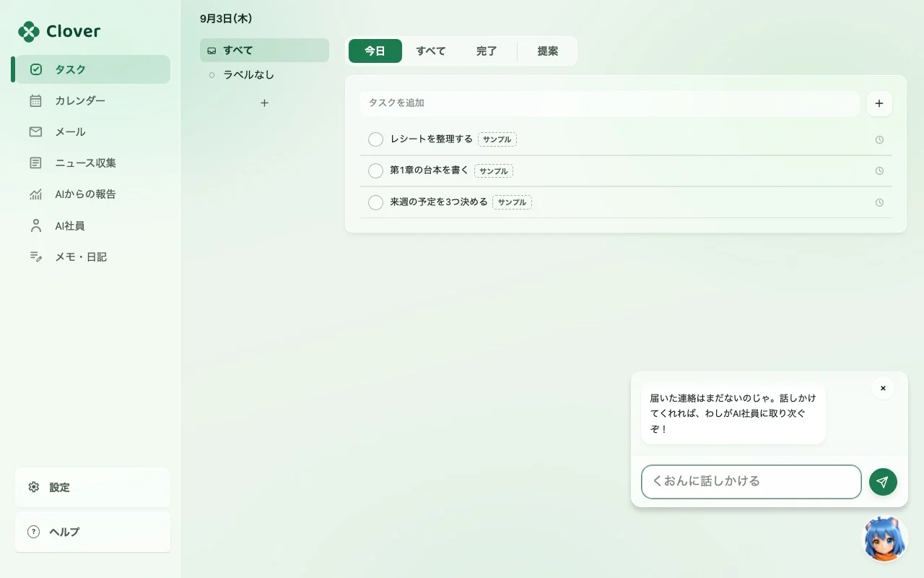The width and height of the screenshot is (924, 578).
Task: Click サンプル tag on 第1章の台本を書く
Action: 494,171
